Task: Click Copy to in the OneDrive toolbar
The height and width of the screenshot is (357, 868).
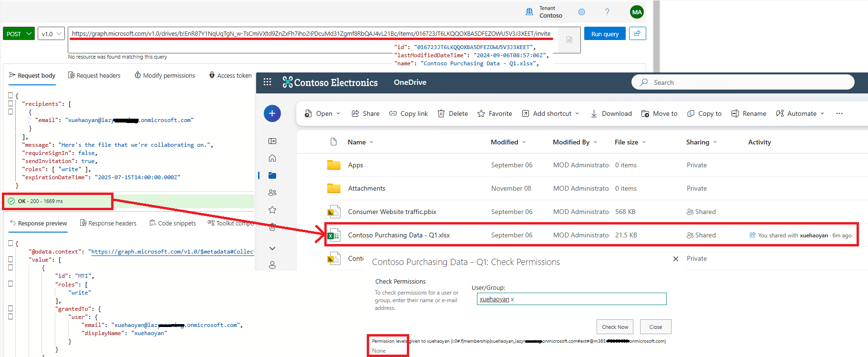Action: 704,113
